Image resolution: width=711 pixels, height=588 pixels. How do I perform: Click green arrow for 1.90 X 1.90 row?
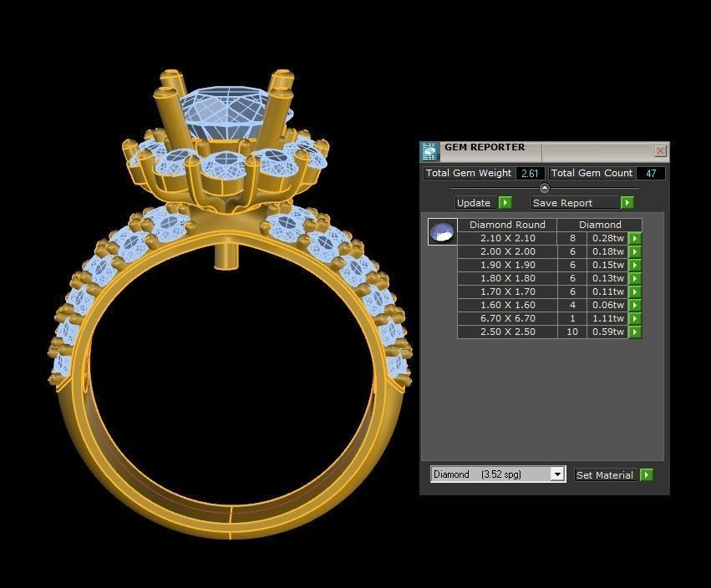(635, 265)
